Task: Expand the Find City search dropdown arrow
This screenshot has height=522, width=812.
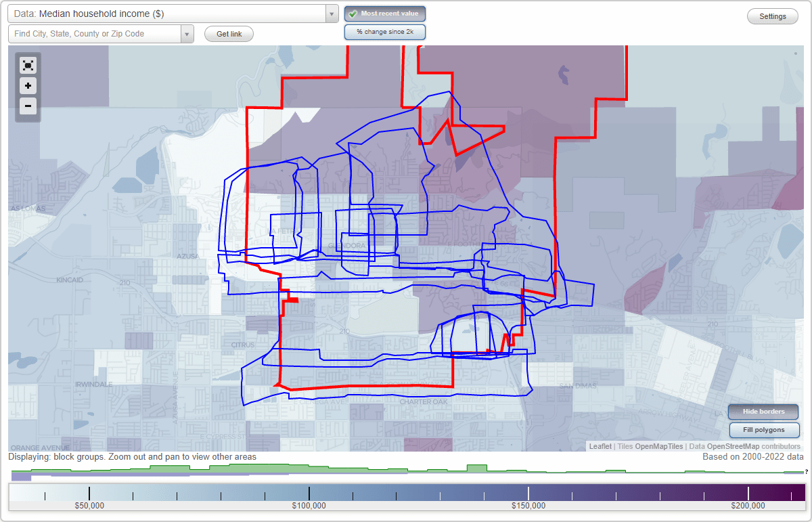Action: coord(187,33)
